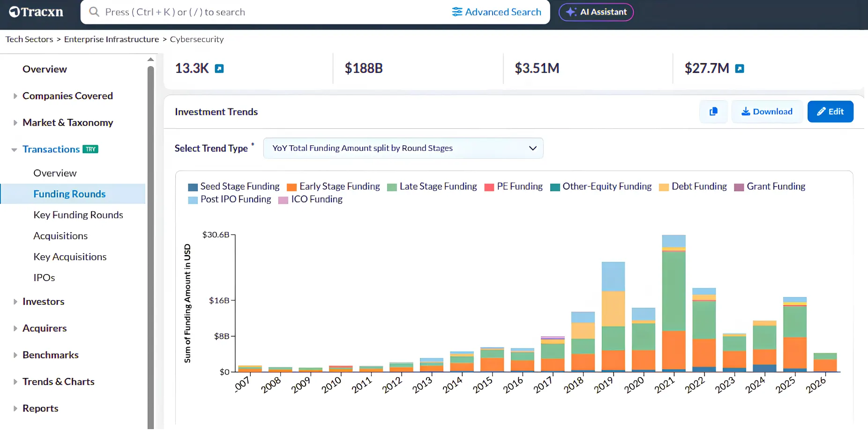Screen dimensions: 868x431
Task: Expand the Reports section arrow
Action: 15,409
